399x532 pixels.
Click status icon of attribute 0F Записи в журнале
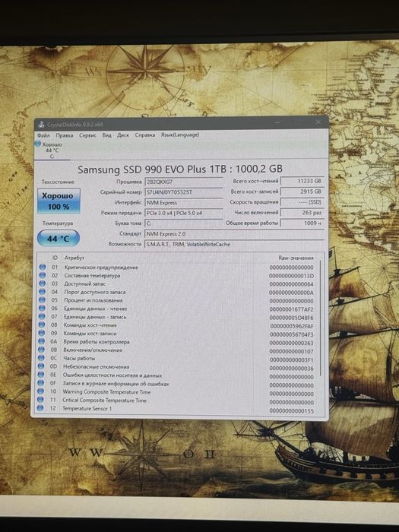point(41,383)
